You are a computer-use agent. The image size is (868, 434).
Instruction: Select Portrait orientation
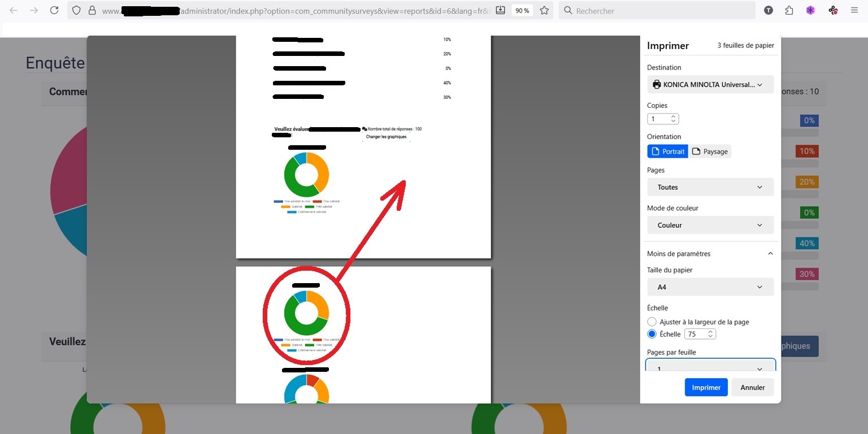[x=667, y=151]
